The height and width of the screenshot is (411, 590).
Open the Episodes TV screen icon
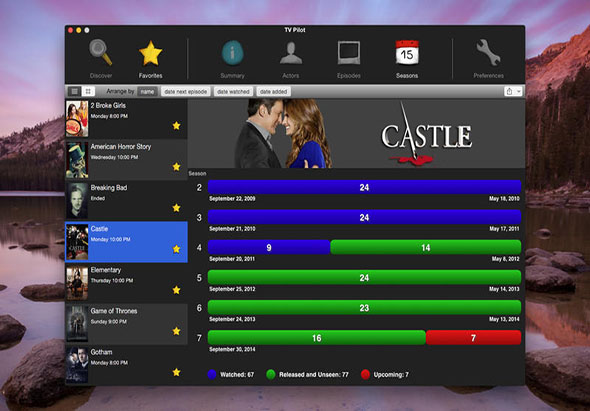(348, 53)
